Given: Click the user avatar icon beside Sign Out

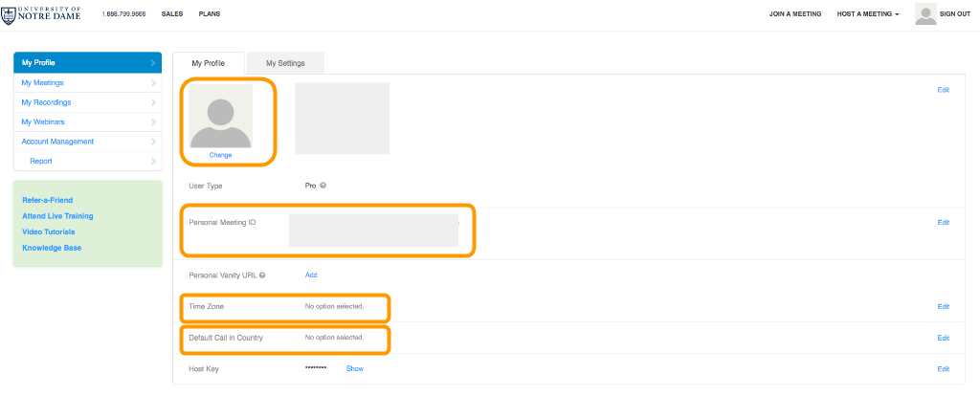Looking at the screenshot, I should point(925,14).
